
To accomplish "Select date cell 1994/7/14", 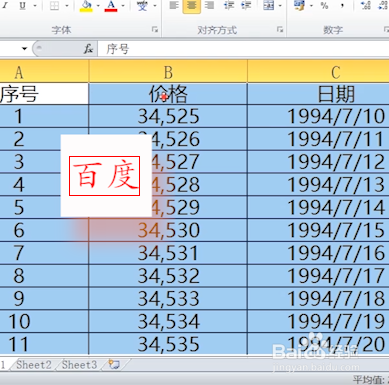I will coord(318,208).
